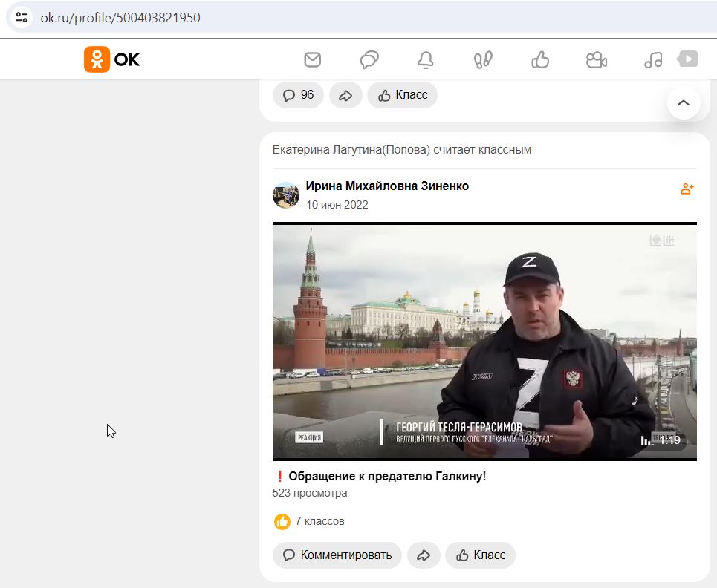The width and height of the screenshot is (717, 588).
Task: Open Екатерина Лагутина(Попова) считает классным text
Action: click(402, 150)
